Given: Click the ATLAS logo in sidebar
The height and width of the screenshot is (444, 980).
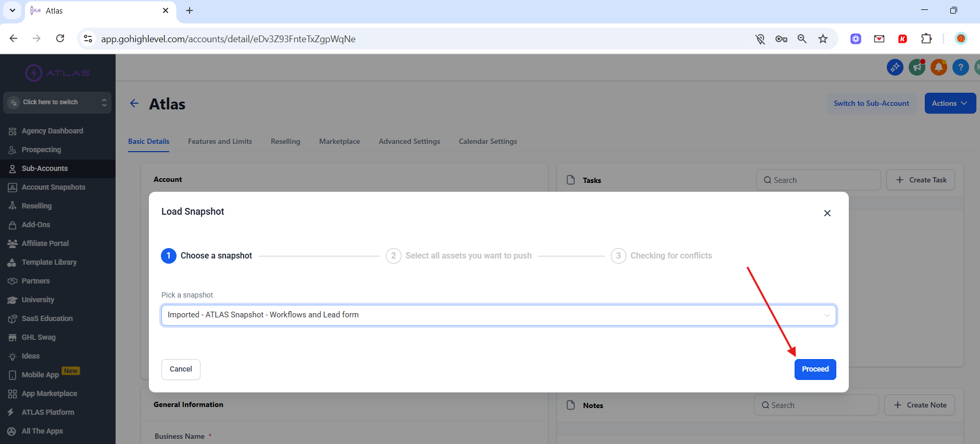Looking at the screenshot, I should tap(57, 73).
